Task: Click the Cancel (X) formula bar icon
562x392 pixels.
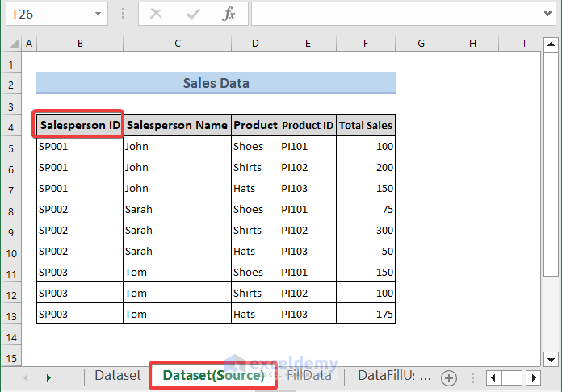Action: (157, 14)
